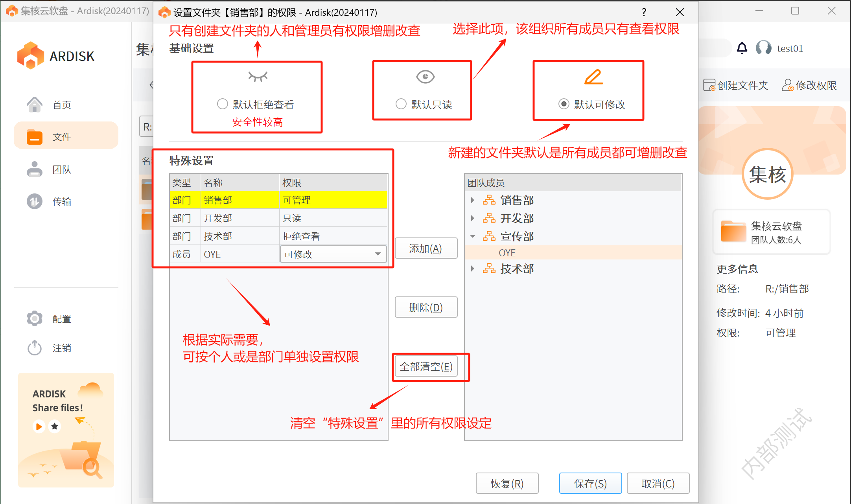The image size is (851, 504).
Task: Click the closed-eye deny view icon
Action: click(258, 76)
